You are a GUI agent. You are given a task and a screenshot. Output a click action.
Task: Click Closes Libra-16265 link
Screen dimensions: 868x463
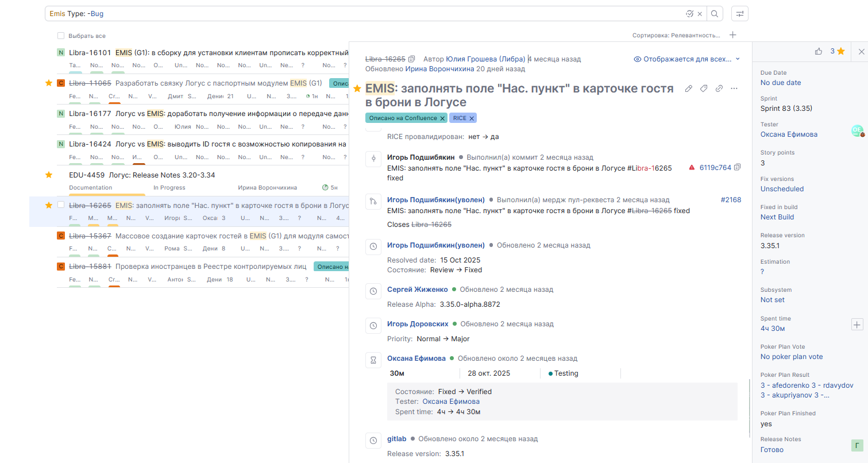431,225
